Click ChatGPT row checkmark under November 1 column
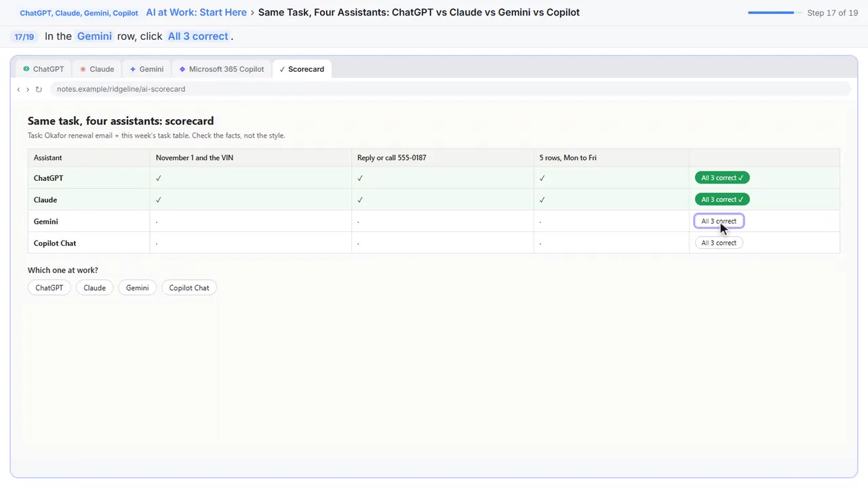 click(159, 178)
